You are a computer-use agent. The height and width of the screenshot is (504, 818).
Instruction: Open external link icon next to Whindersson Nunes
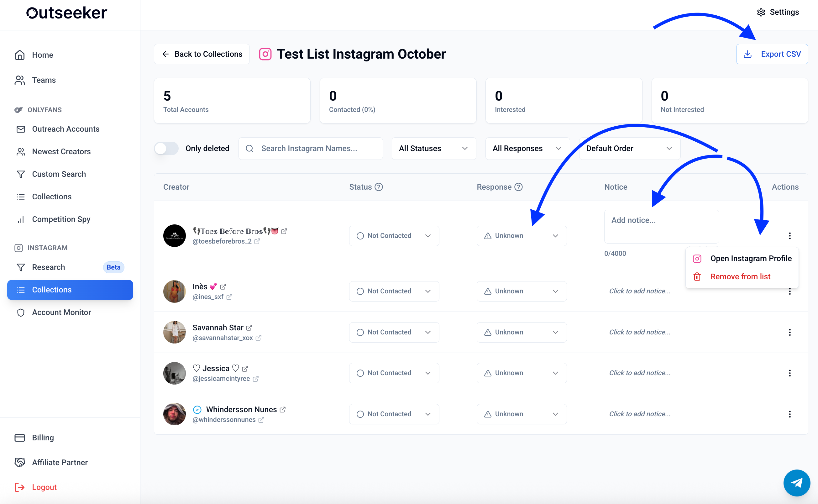coord(283,410)
